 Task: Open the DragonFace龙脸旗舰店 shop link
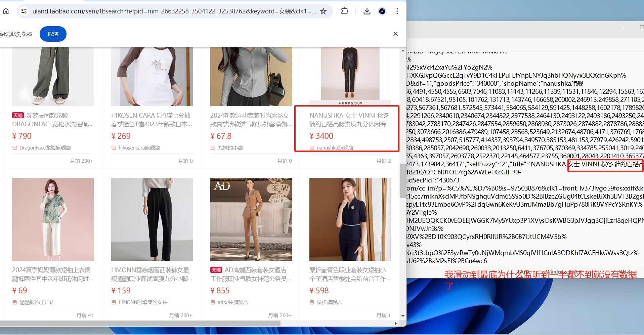[45, 148]
